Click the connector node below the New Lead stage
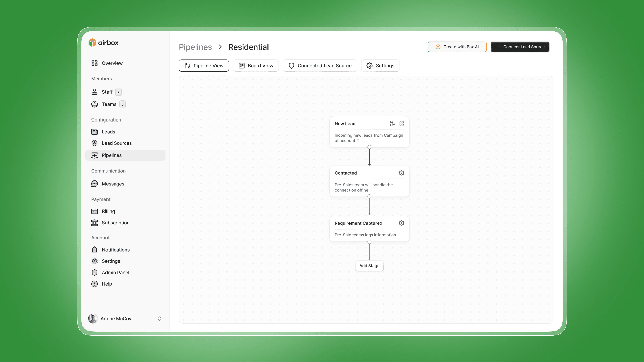This screenshot has width=644, height=362. point(369,147)
